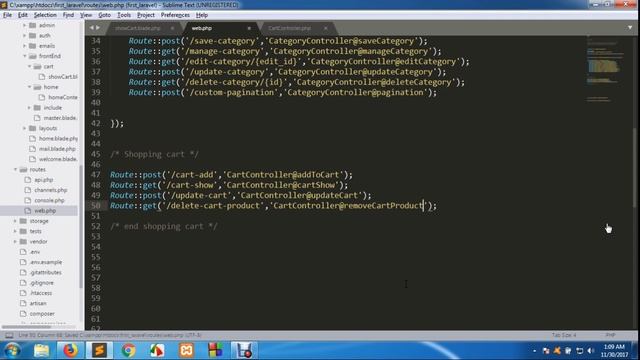Viewport: 640px width, 360px height.
Task: Open showCart.bl file in sidebar
Action: (x=63, y=77)
